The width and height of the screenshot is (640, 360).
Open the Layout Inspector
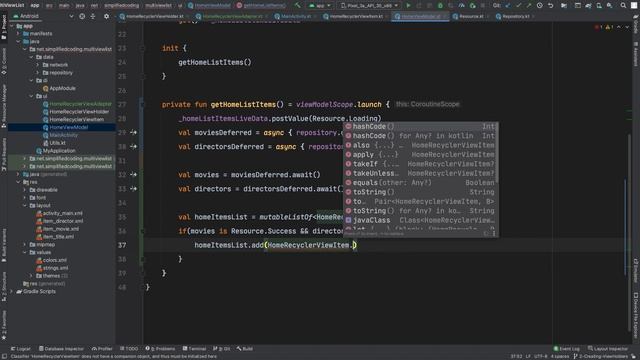pyautogui.click(x=607, y=349)
